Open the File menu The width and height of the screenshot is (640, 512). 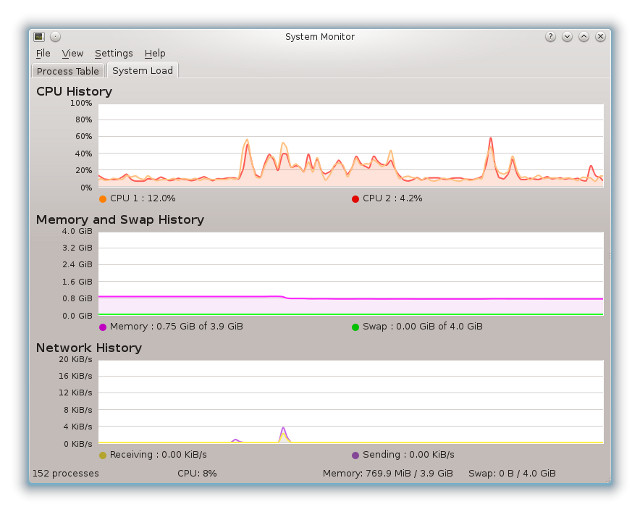[43, 54]
